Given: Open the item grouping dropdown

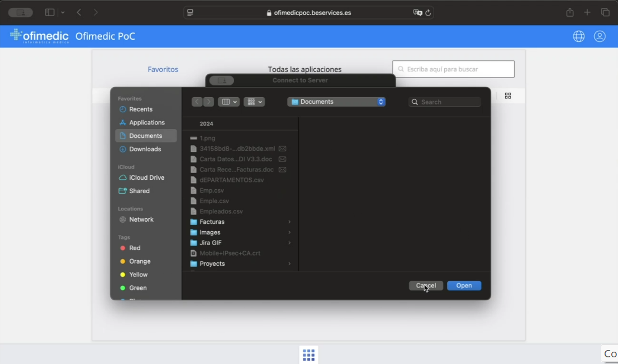Looking at the screenshot, I should (x=254, y=102).
